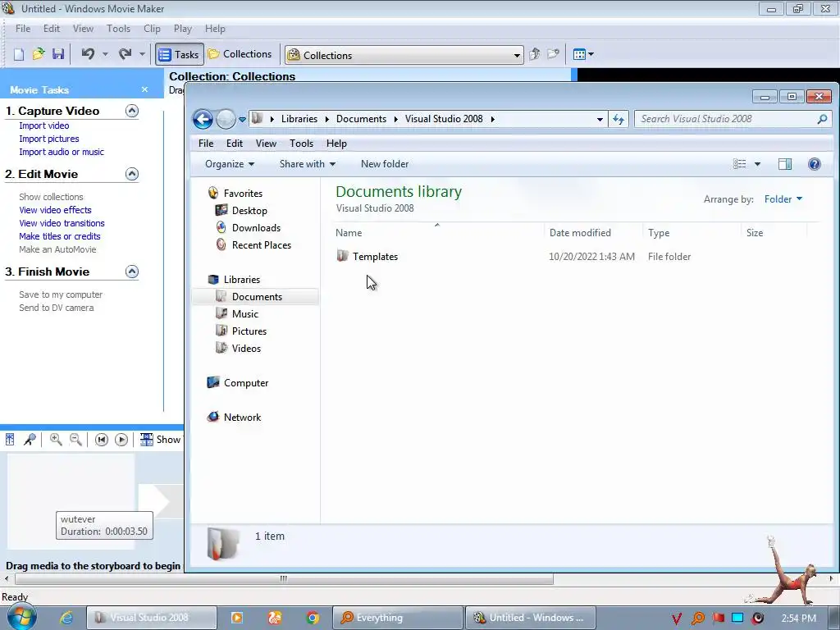Open the Share with dropdown

(x=308, y=164)
